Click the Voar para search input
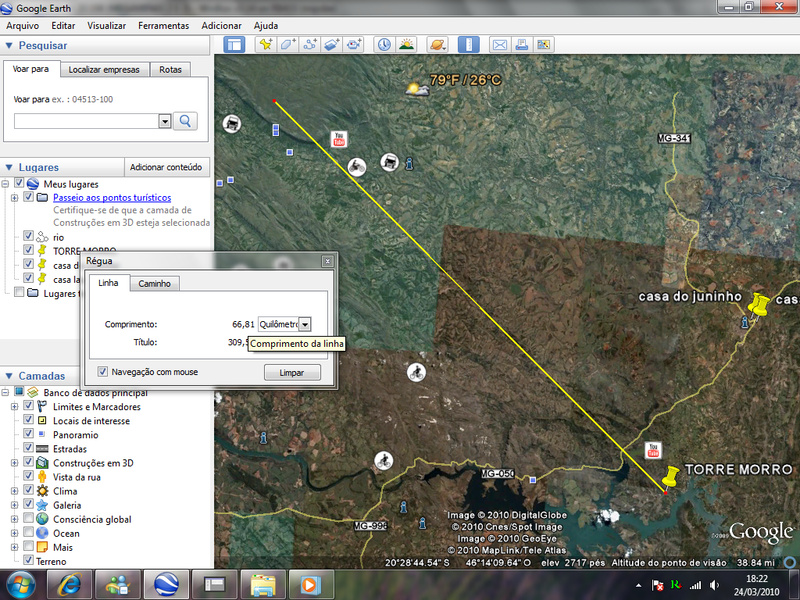 coord(87,121)
